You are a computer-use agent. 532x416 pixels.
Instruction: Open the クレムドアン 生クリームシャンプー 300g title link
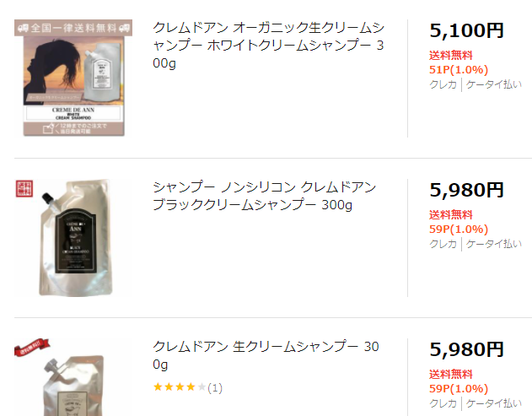point(266,355)
